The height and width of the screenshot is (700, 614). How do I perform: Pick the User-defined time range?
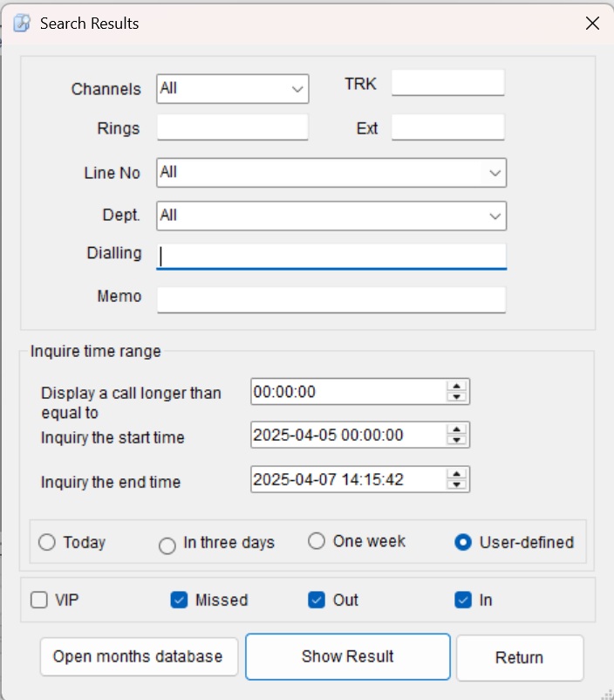click(463, 542)
